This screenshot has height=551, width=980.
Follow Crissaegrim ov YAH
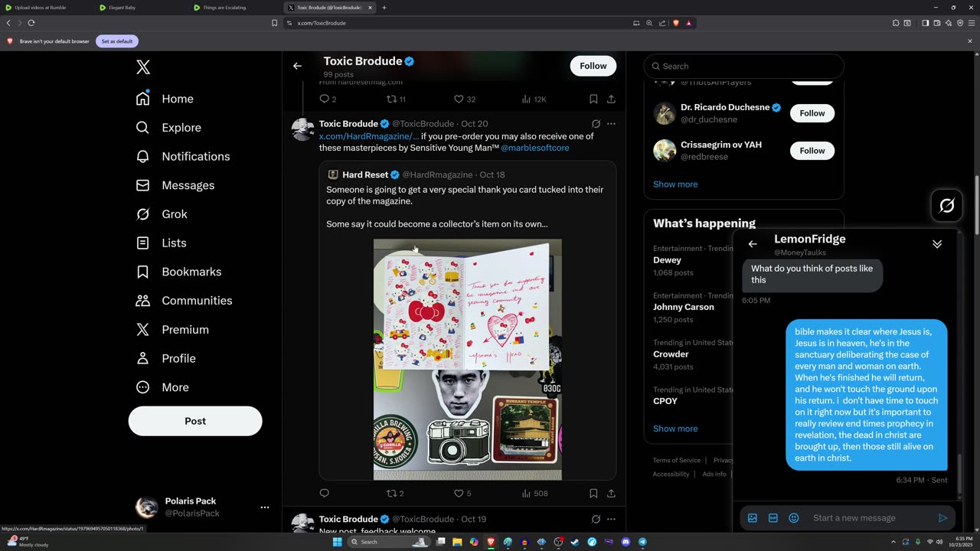[x=812, y=151]
